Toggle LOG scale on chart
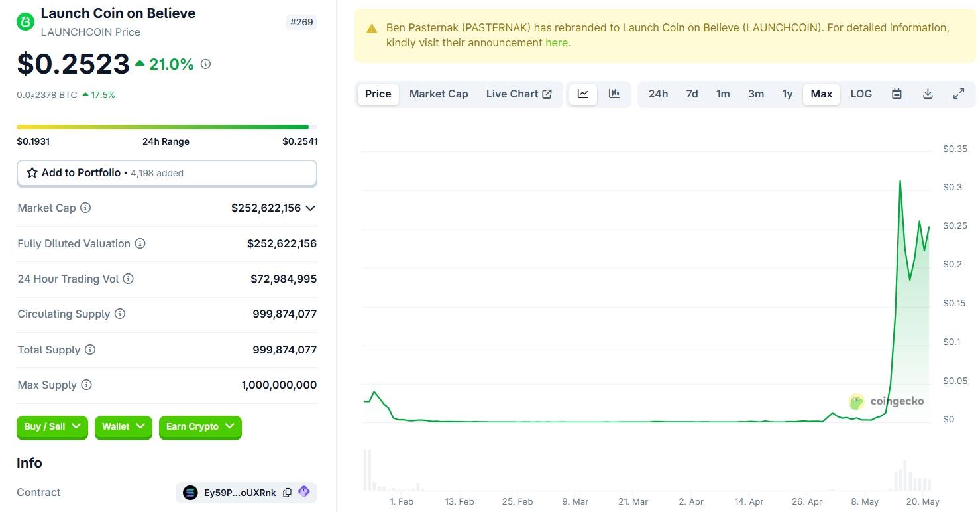The width and height of the screenshot is (980, 512). [861, 94]
